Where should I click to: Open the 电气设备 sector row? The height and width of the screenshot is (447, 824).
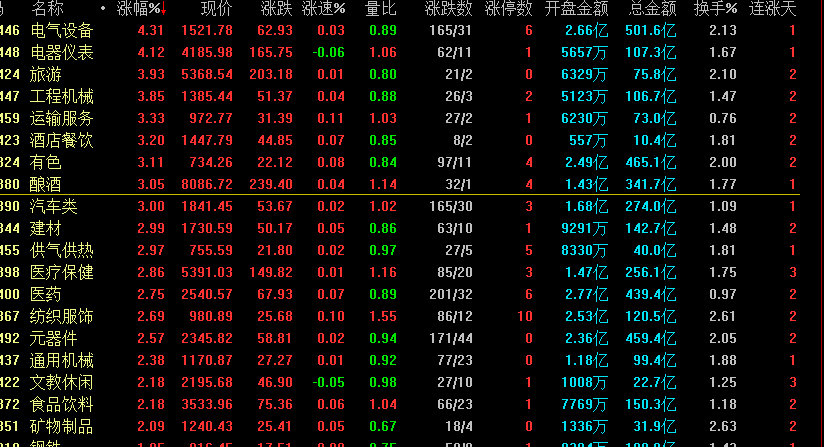tap(62, 31)
